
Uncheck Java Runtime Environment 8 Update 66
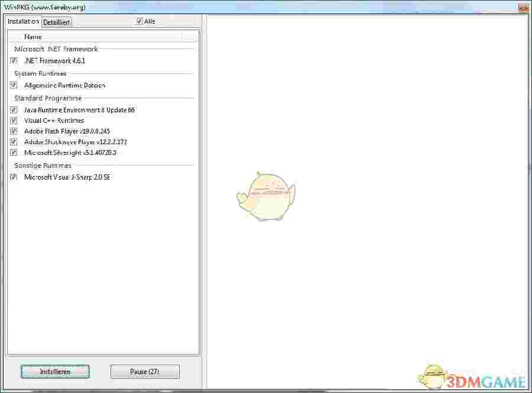tap(14, 109)
